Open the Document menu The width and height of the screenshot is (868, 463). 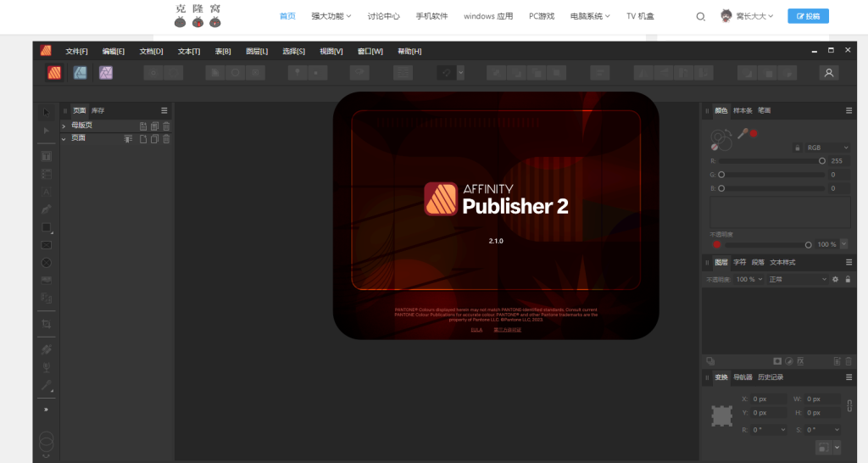(151, 51)
